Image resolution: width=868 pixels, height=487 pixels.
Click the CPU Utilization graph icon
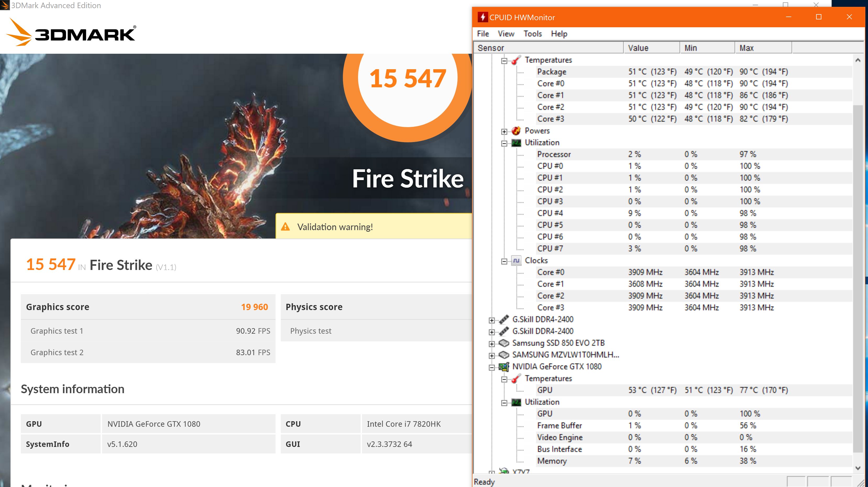point(516,143)
